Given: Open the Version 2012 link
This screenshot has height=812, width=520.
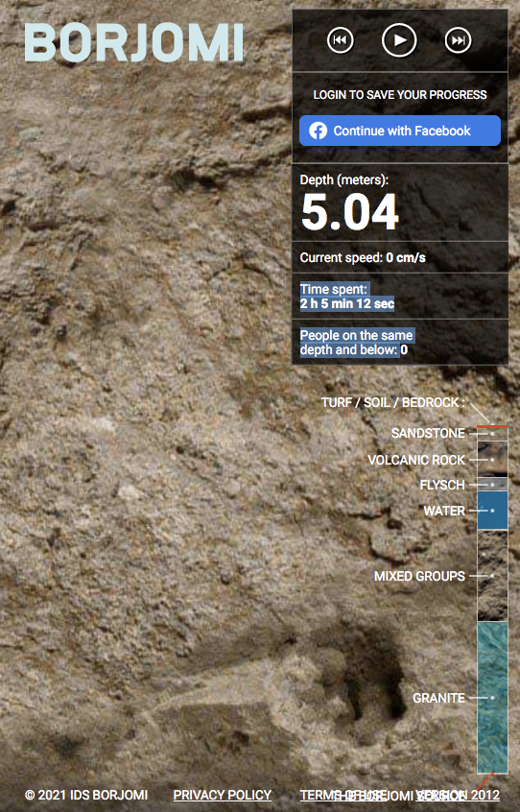Looking at the screenshot, I should [458, 795].
